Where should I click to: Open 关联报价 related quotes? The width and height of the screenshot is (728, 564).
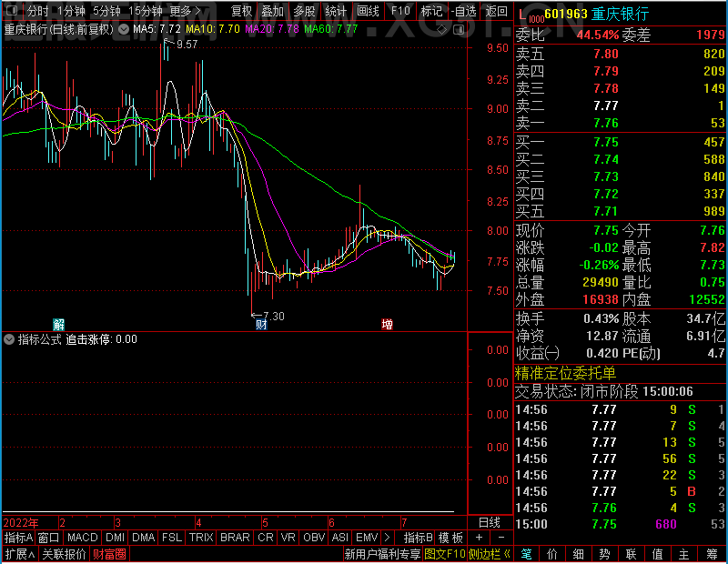(x=64, y=554)
